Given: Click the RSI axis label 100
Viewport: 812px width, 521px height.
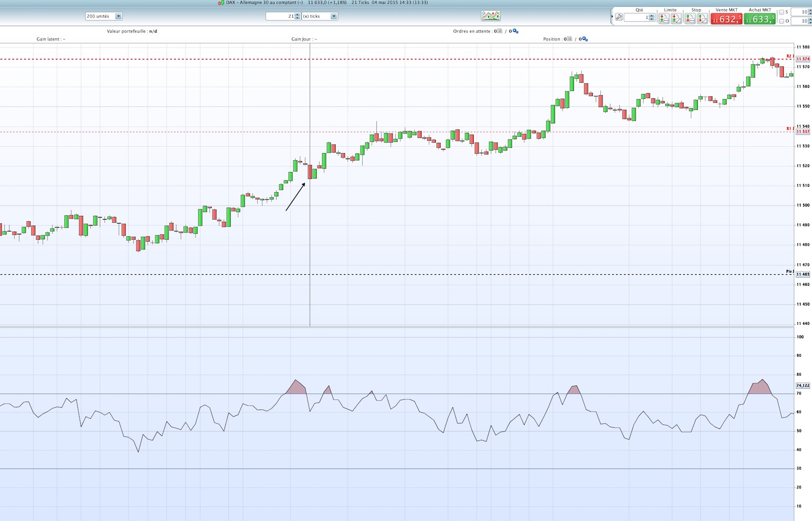Looking at the screenshot, I should point(800,337).
